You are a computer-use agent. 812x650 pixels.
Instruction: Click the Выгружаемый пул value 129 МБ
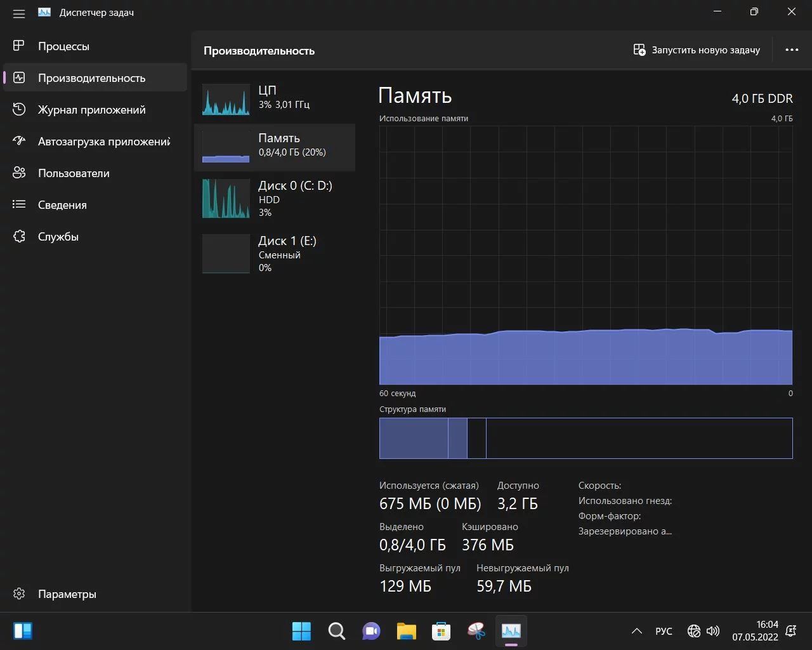click(x=405, y=587)
